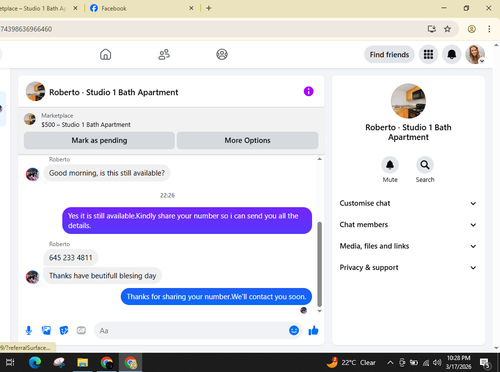Record a voice clip with microphone icon
Screen dimensions: 500x372
coord(29,330)
